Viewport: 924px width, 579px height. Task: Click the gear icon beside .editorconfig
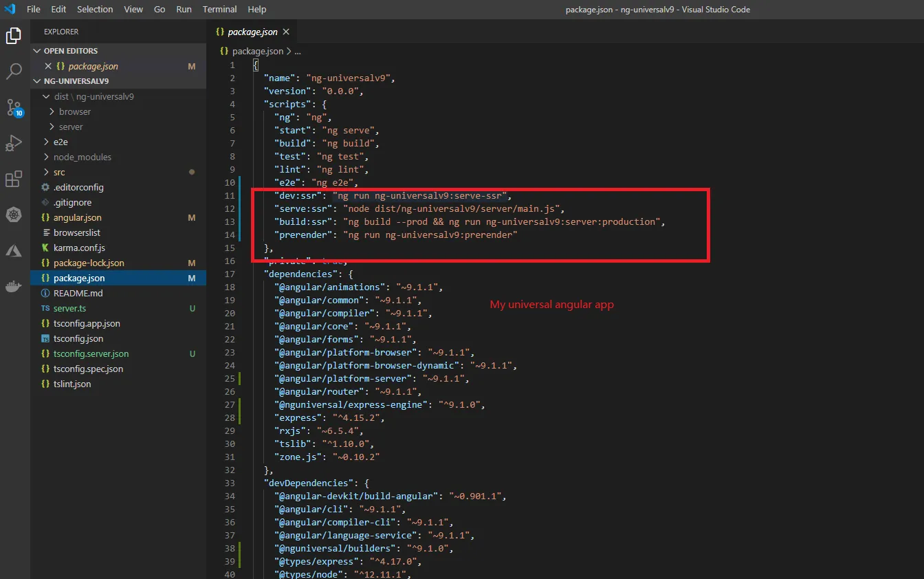point(45,188)
